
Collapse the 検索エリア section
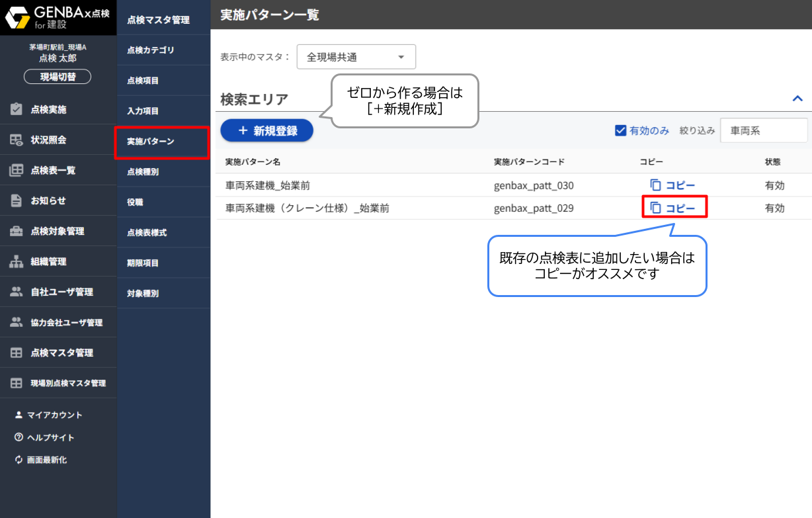pos(797,98)
